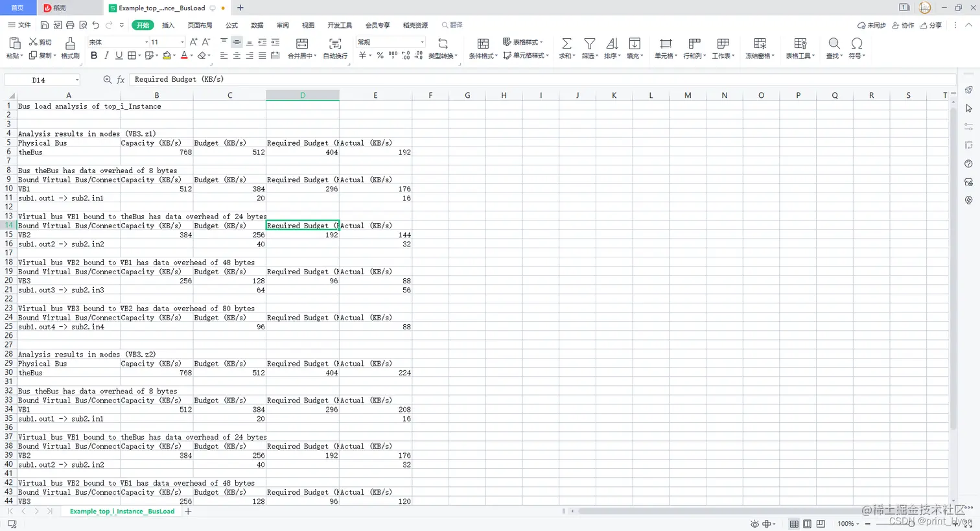Toggle Italic formatting
Screen dimensions: 980x531
[x=106, y=56]
